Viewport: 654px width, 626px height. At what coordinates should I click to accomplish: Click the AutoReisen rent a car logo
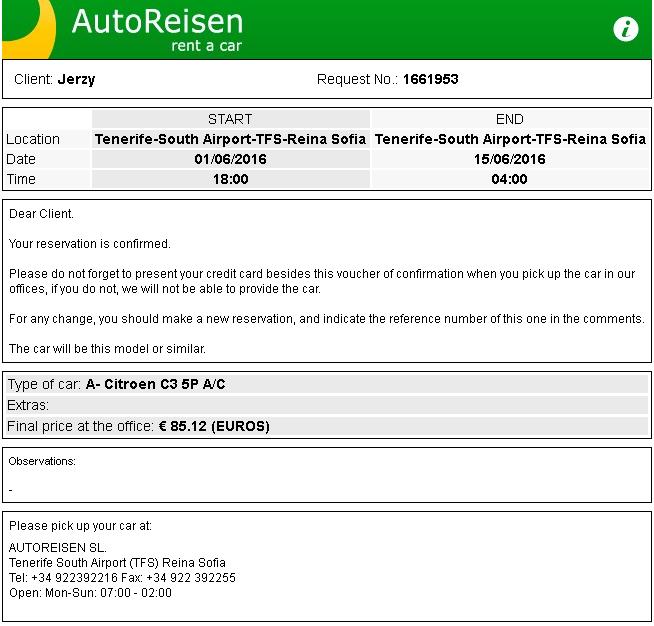click(157, 30)
